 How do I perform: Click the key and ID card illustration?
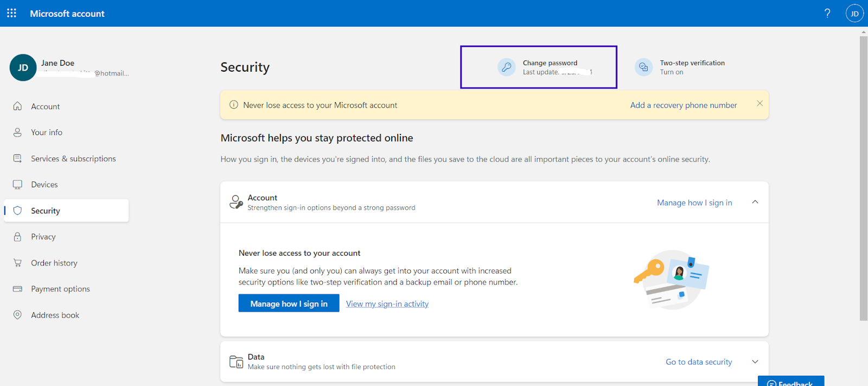(x=672, y=280)
